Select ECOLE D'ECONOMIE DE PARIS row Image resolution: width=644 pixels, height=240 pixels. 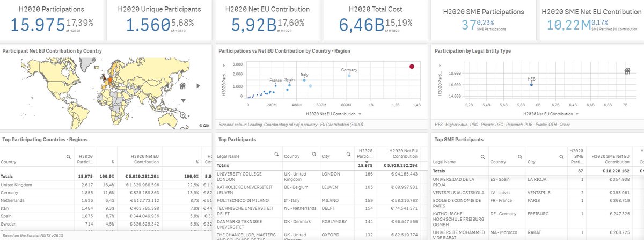tap(538, 202)
